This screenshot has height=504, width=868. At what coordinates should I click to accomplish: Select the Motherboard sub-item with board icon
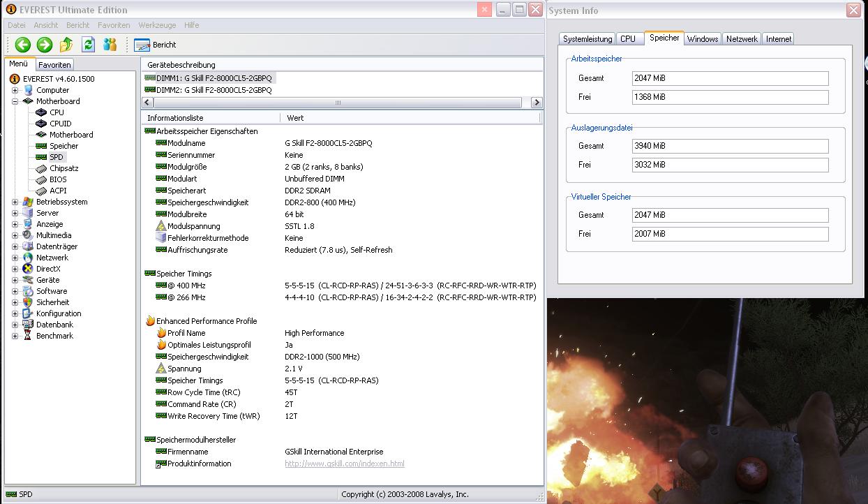71,135
